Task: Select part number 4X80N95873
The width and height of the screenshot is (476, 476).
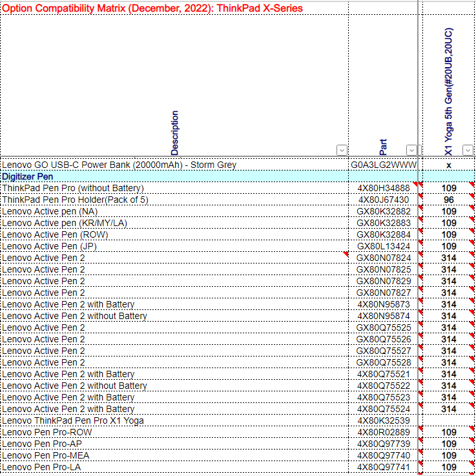Action: [384, 304]
